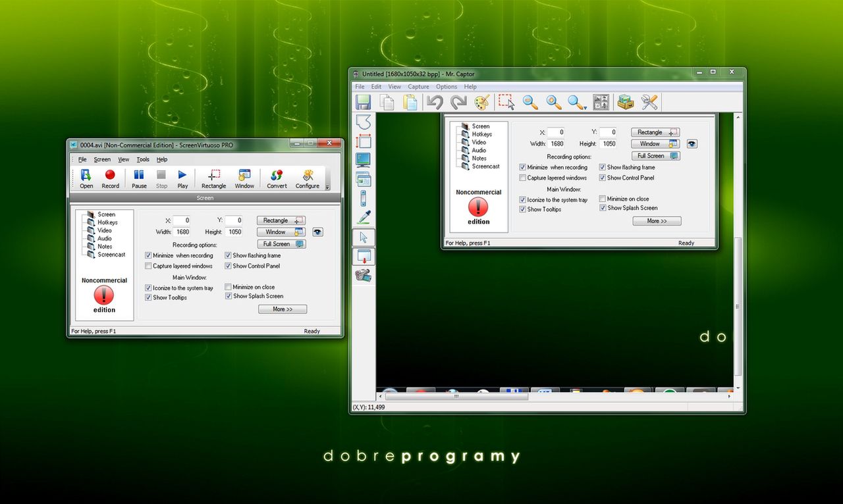Select the Window capture tool in ScreenVirtuoso toolbar
The image size is (843, 504).
pyautogui.click(x=244, y=178)
